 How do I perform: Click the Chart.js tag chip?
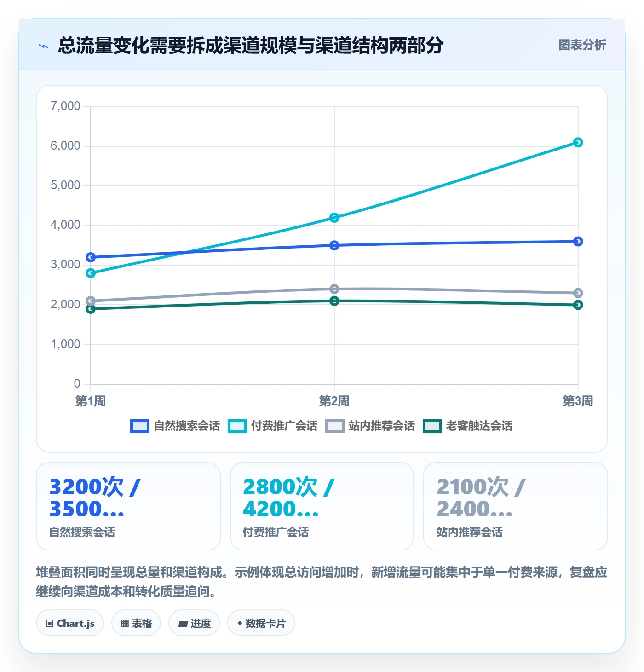(70, 623)
